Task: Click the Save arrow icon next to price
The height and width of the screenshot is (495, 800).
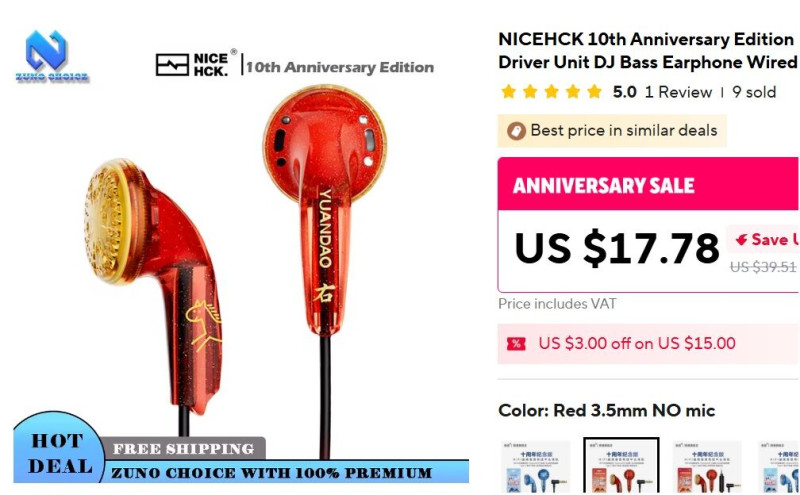Action: [x=741, y=239]
